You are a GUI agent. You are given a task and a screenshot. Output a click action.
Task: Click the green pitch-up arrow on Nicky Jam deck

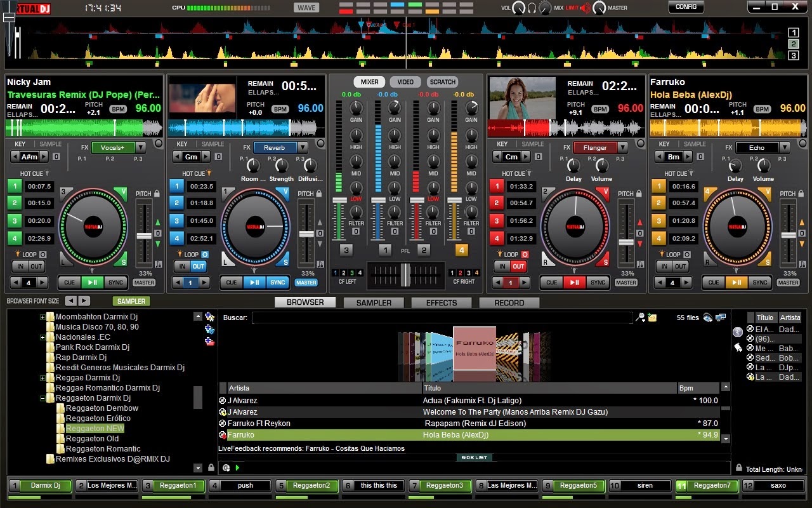pyautogui.click(x=157, y=222)
